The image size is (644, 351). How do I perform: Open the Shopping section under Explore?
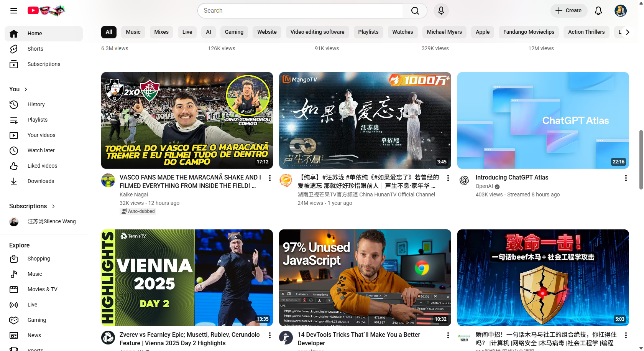[39, 259]
